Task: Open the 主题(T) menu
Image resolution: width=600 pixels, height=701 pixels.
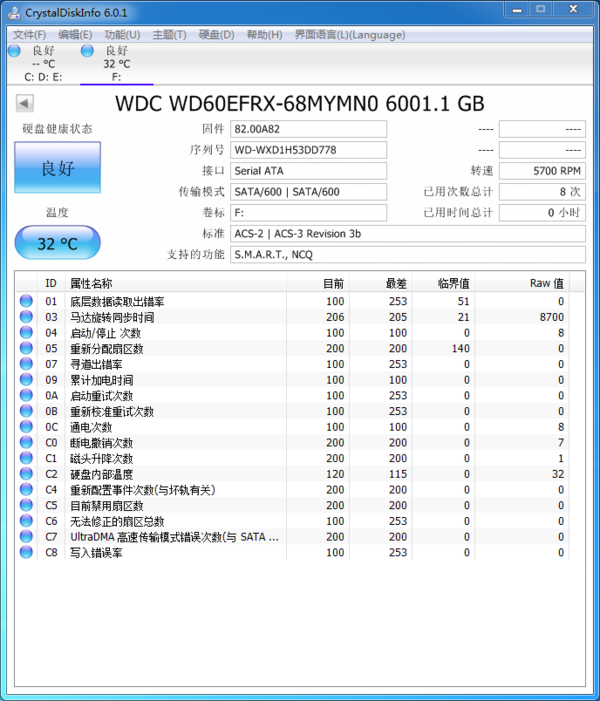Action: coord(169,34)
